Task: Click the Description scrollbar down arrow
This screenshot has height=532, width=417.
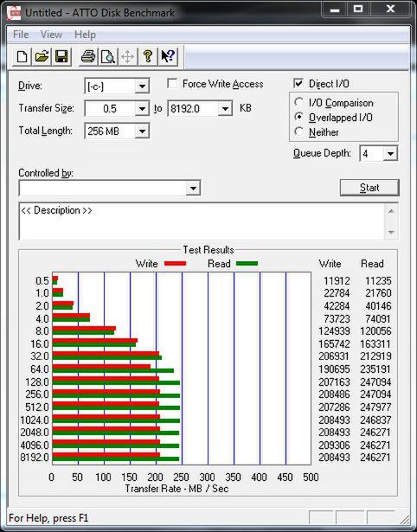Action: point(391,233)
